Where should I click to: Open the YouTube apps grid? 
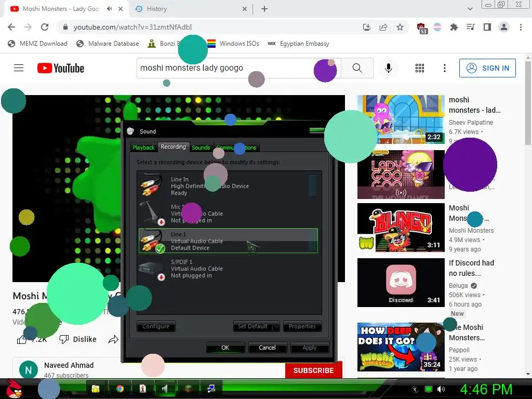[420, 68]
